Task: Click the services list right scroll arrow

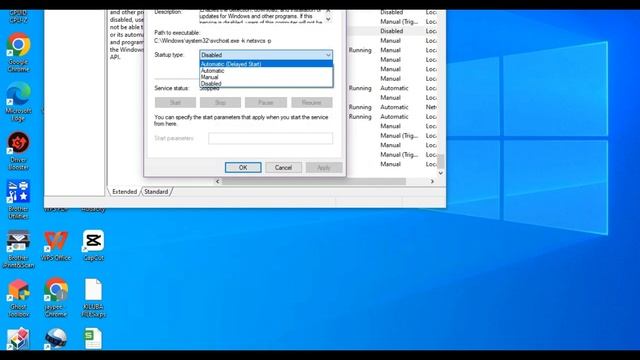Action: pos(432,181)
